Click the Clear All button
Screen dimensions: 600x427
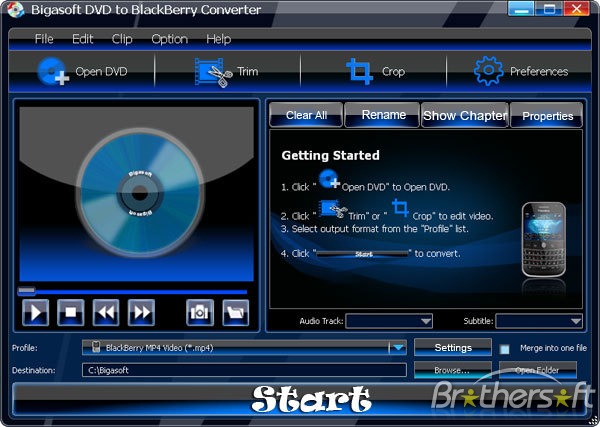pos(306,115)
